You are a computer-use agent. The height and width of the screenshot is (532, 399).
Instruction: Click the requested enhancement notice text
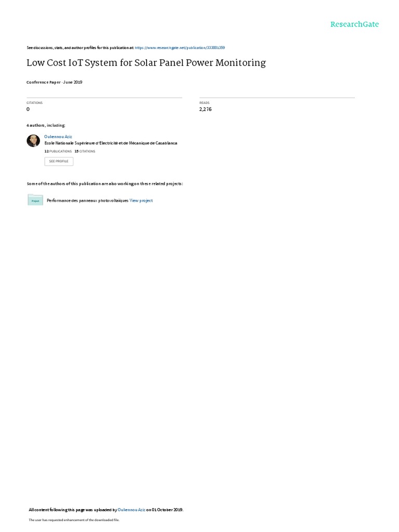pos(74,520)
